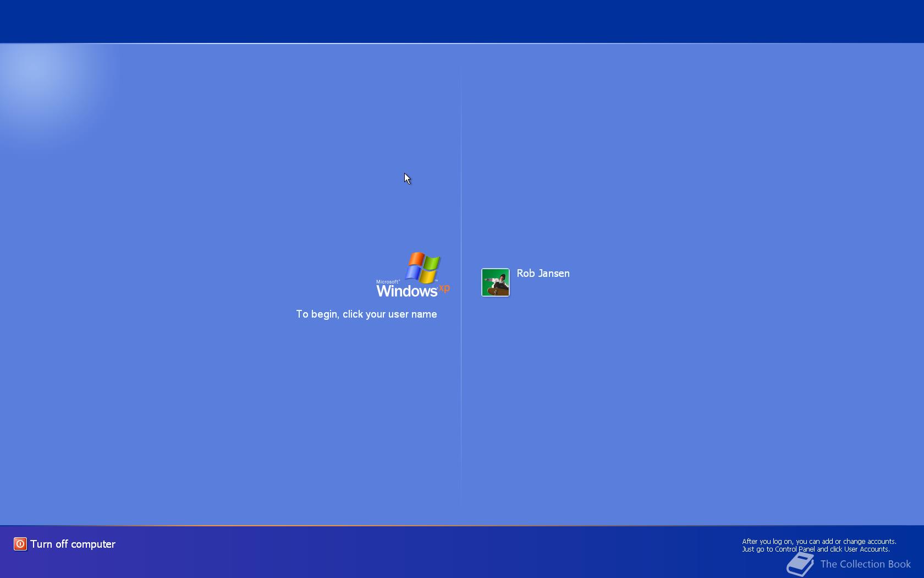
Task: Click the red power icon
Action: pyautogui.click(x=20, y=544)
